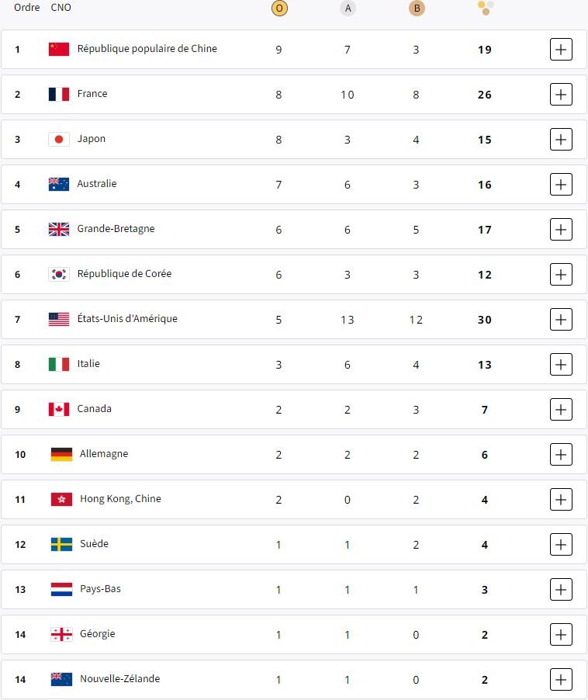
Task: Open the plus button for Italie
Action: click(561, 365)
